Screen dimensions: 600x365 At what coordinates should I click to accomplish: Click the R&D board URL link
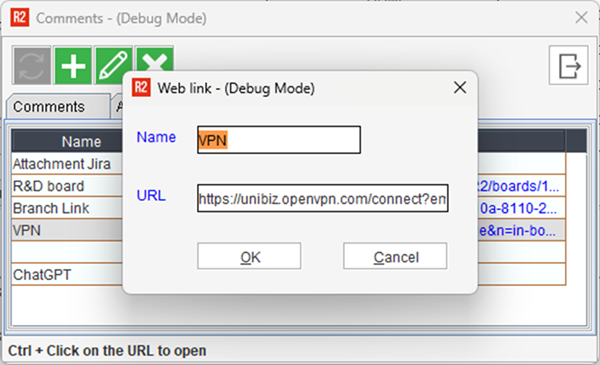coord(518,186)
